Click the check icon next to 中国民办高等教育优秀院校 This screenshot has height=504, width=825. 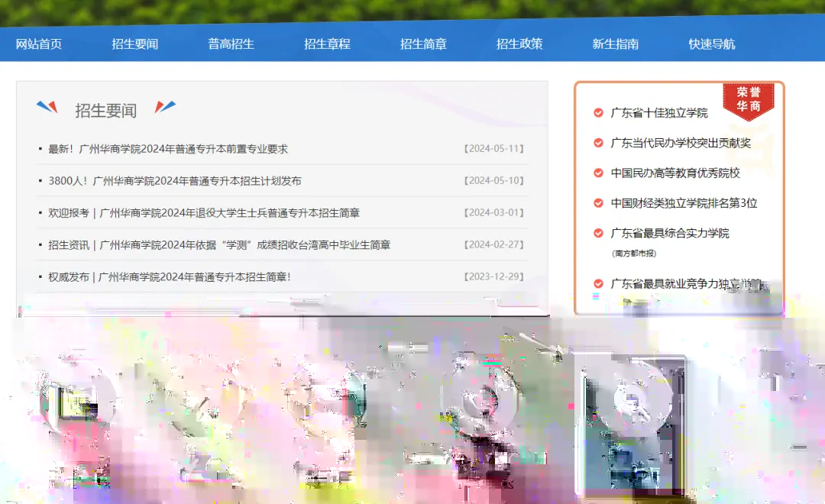point(598,173)
